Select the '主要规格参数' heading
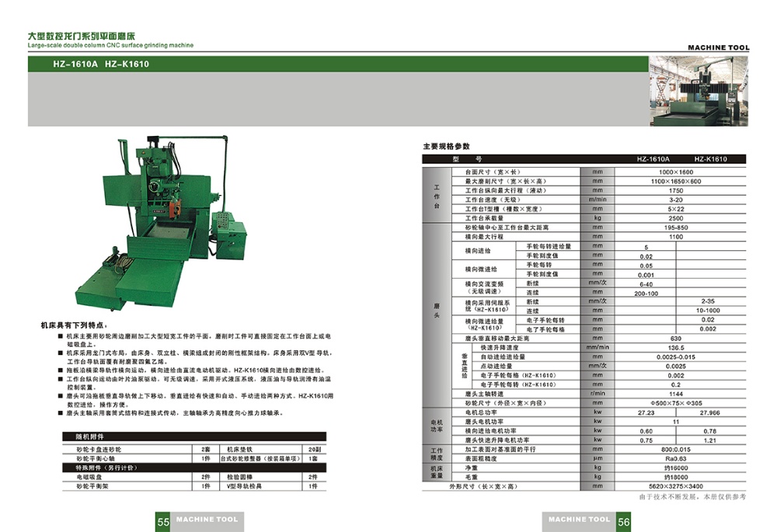The image size is (777, 532). [446, 146]
